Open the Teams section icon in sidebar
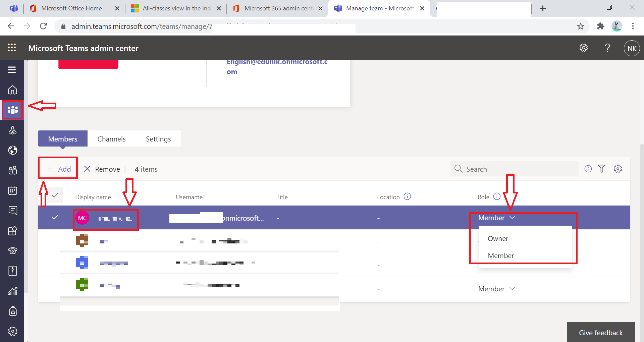Image resolution: width=644 pixels, height=342 pixels. click(x=12, y=110)
